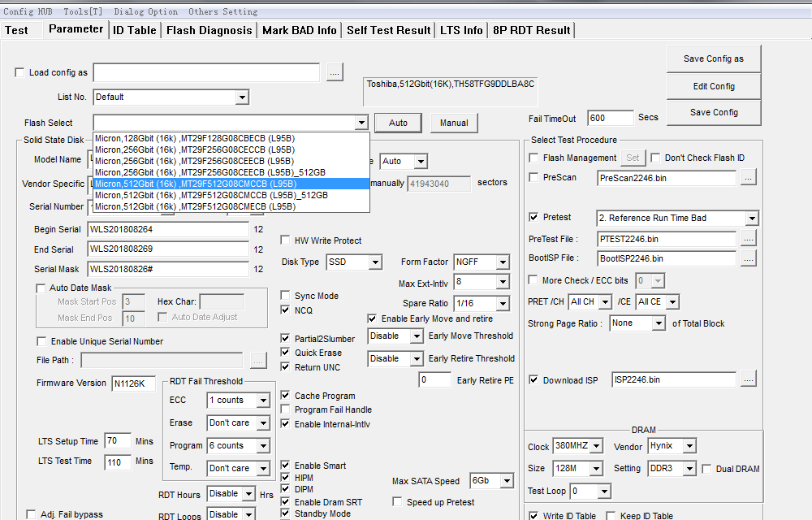This screenshot has height=520, width=812.
Task: Click the Begin Serial input field
Action: coord(168,229)
